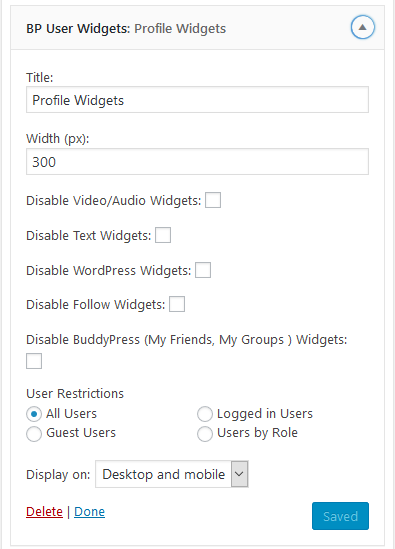Toggle Disable Follow Widgets checkbox
Image resolution: width=395 pixels, height=549 pixels.
[177, 304]
